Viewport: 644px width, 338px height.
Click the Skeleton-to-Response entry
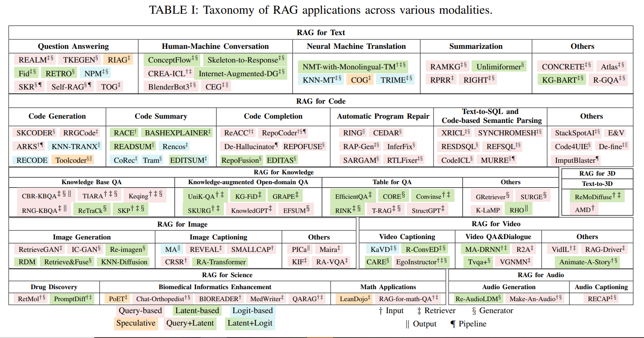pos(244,60)
